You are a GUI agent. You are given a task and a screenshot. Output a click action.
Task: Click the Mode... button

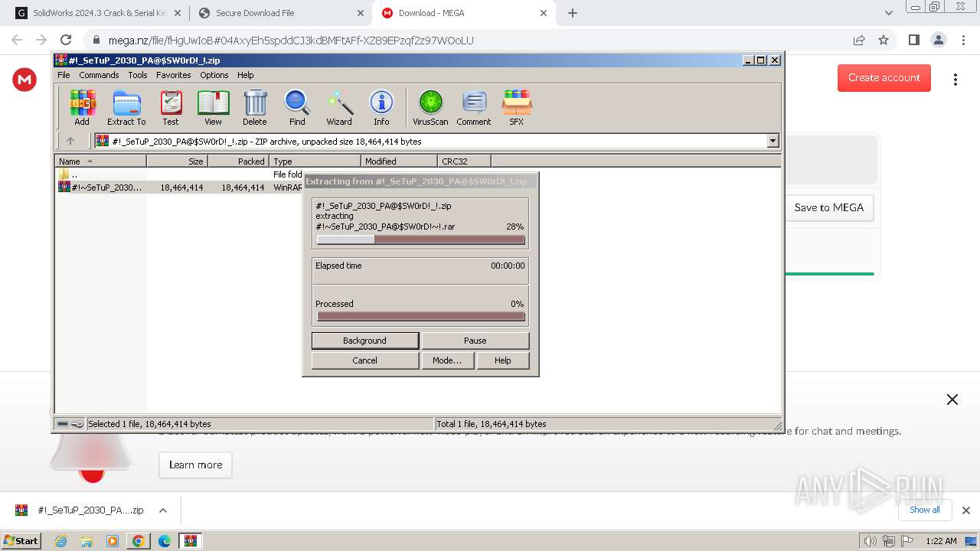447,360
